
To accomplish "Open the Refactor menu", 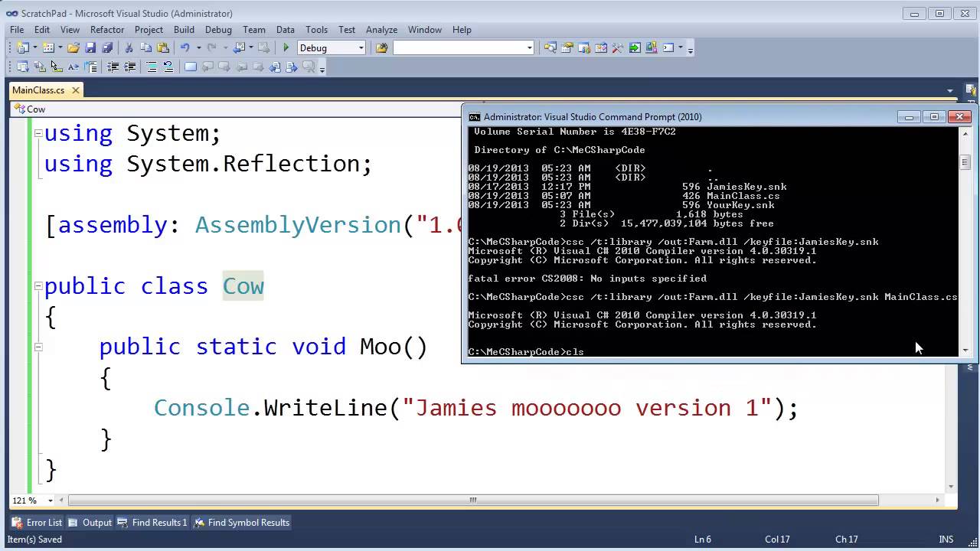I will (x=107, y=29).
